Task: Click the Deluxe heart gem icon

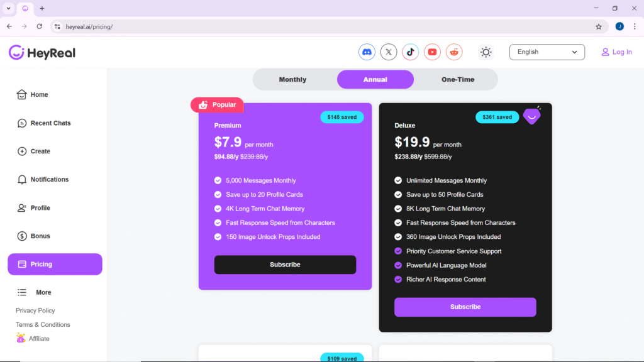Action: [x=532, y=116]
